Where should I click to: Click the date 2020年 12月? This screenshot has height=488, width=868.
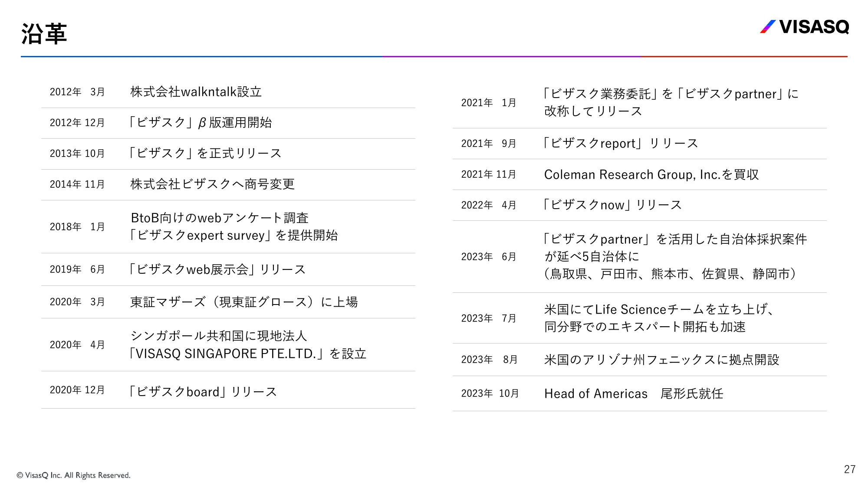pos(77,390)
